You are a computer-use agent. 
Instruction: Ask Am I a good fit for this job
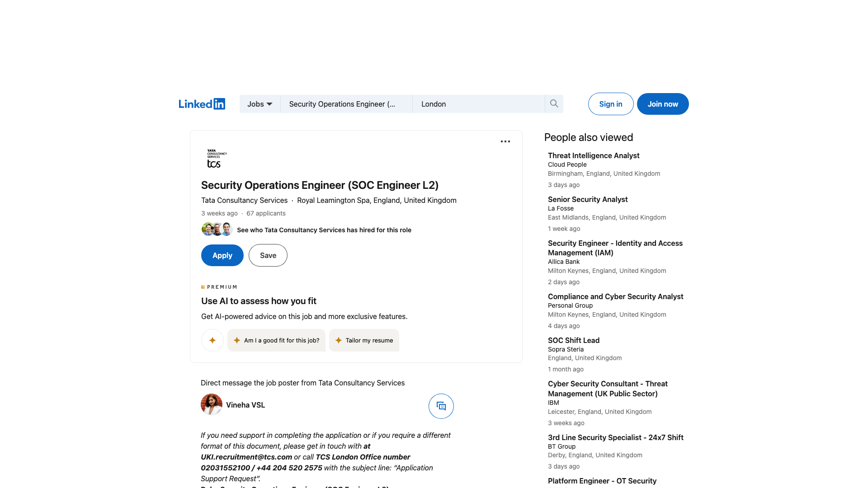[x=276, y=340]
